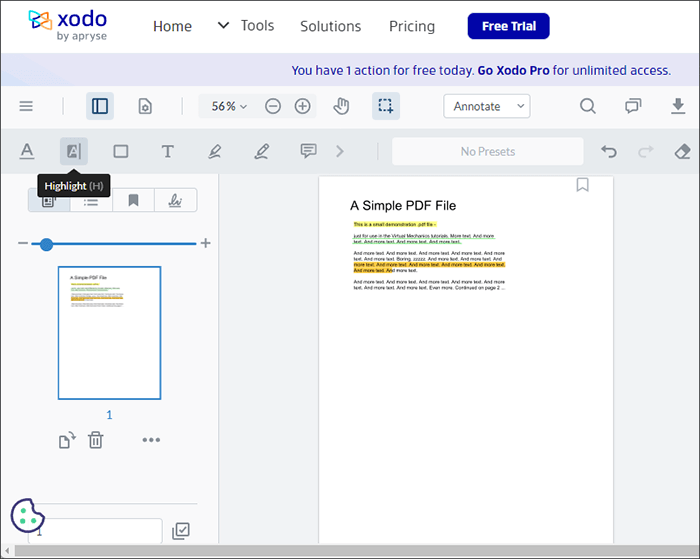Select the Rectangle shape tool
This screenshot has height=559, width=700.
(x=121, y=151)
